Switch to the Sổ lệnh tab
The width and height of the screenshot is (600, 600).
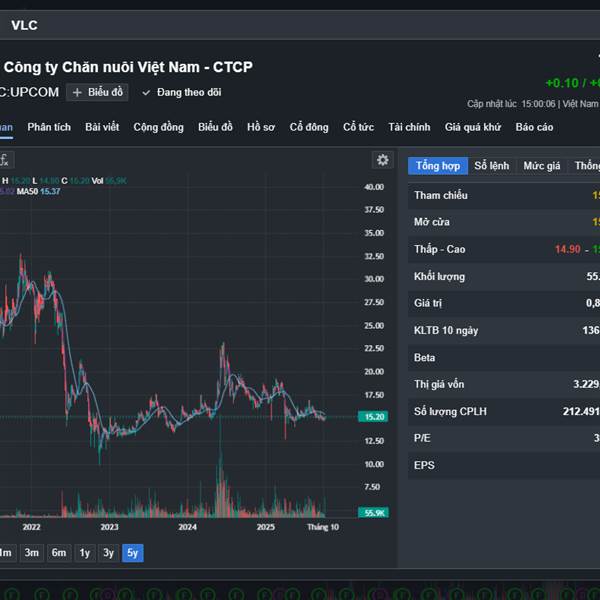click(x=492, y=166)
